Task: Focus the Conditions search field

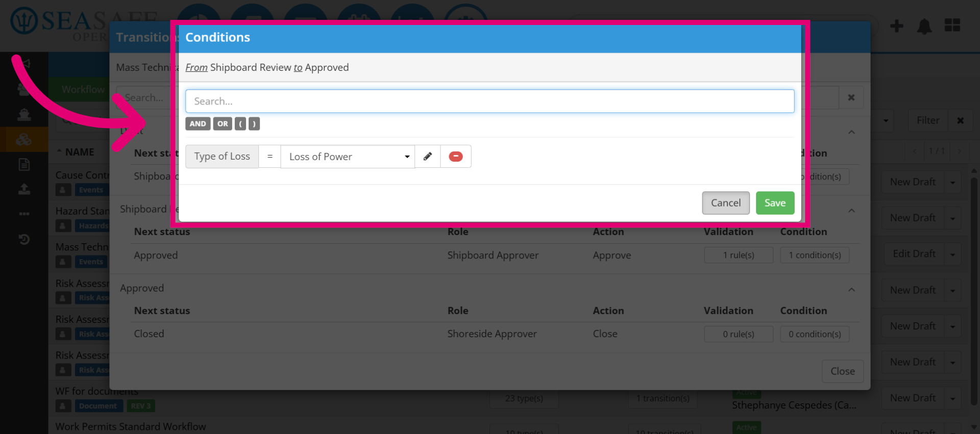Action: click(490, 101)
